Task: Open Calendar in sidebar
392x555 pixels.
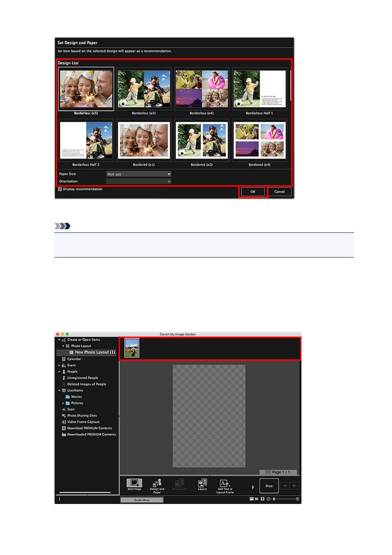Action: click(74, 359)
